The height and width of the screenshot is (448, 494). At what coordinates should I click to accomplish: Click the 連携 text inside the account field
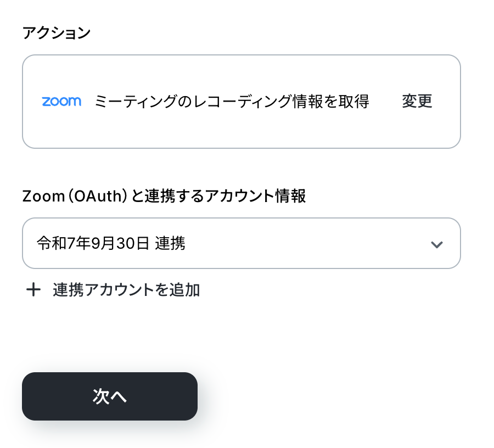170,243
